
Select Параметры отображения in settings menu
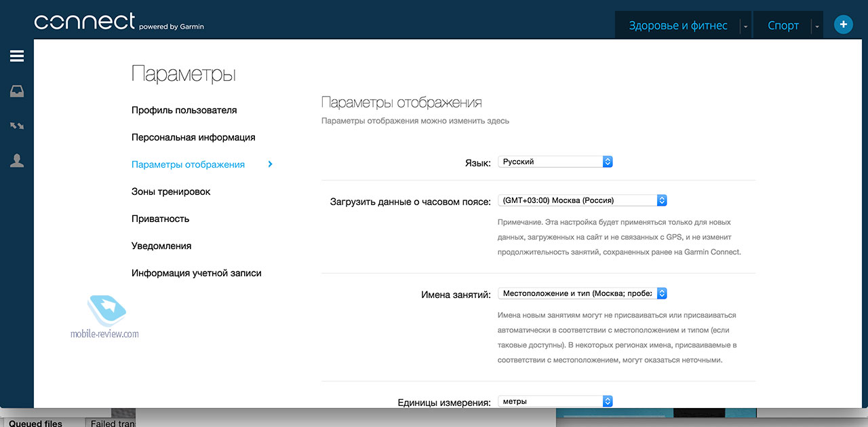point(188,164)
